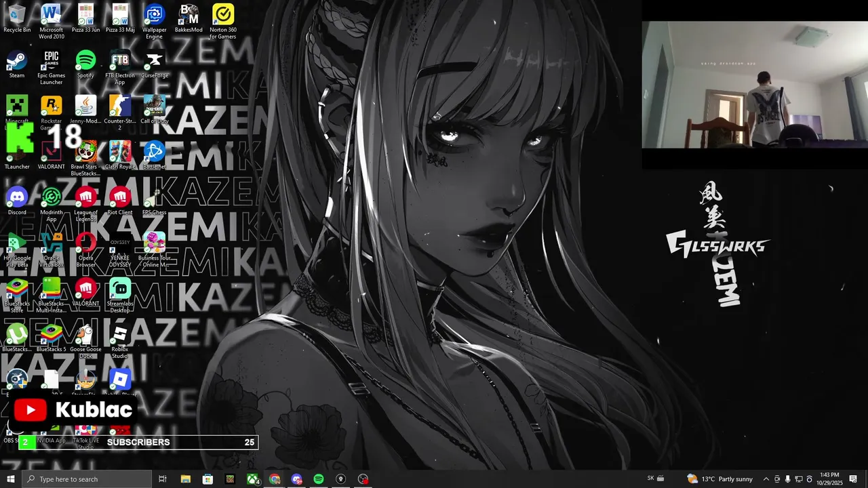This screenshot has width=868, height=488.
Task: Open Norton 360 for Gamers
Action: click(x=223, y=21)
